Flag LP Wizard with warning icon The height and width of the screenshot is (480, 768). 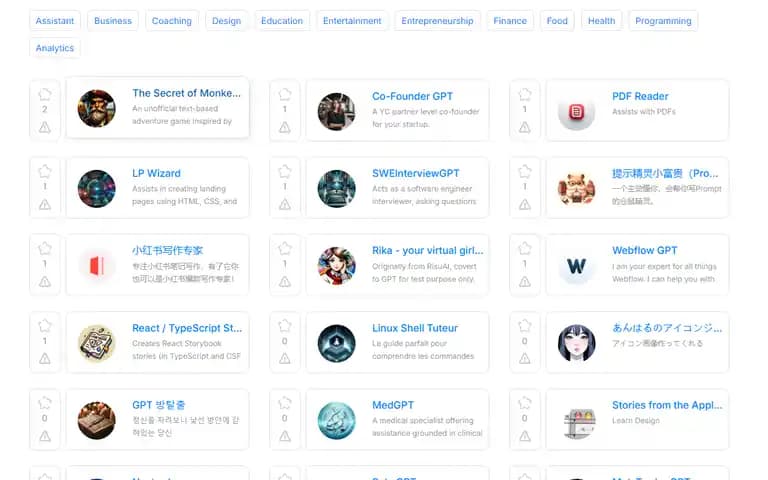[x=45, y=205]
